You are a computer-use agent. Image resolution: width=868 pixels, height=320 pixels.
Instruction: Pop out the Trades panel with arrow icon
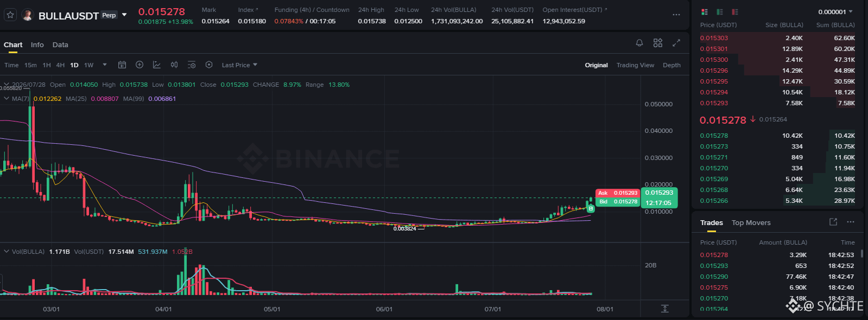[833, 222]
